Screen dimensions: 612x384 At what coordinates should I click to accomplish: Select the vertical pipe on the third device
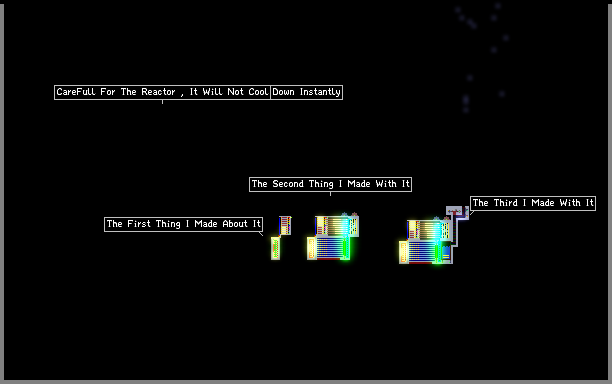[455, 232]
